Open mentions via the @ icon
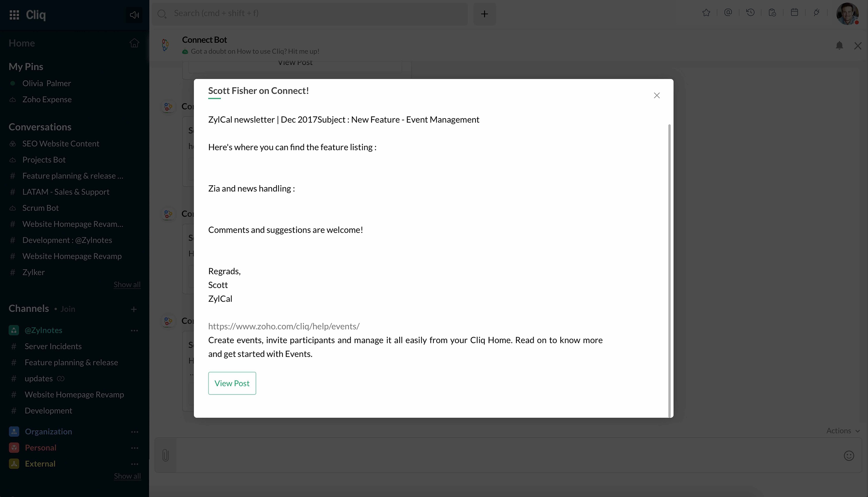The height and width of the screenshot is (497, 868). pos(728,13)
